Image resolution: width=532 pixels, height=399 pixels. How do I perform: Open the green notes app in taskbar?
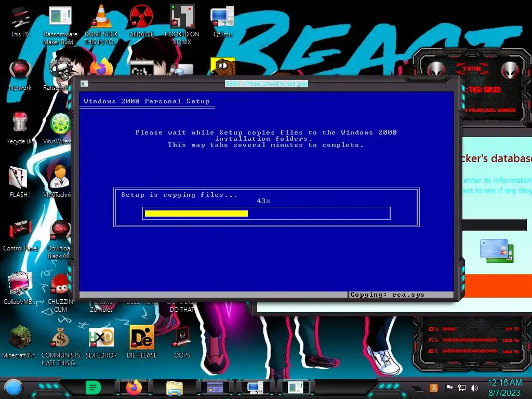94,388
